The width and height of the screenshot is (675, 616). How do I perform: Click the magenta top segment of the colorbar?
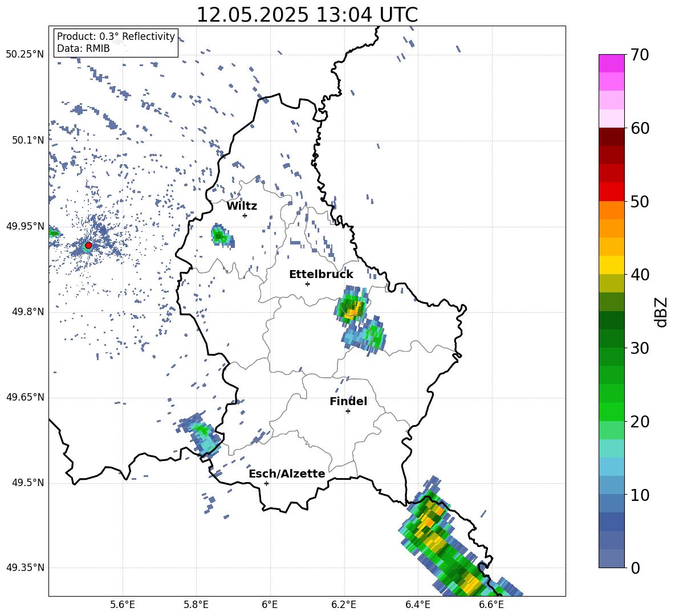(611, 63)
